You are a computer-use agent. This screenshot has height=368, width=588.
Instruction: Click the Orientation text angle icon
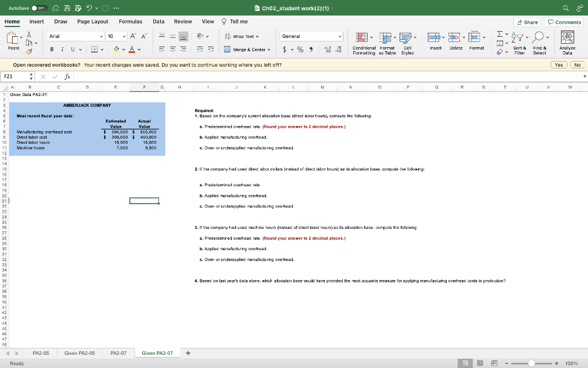(200, 36)
